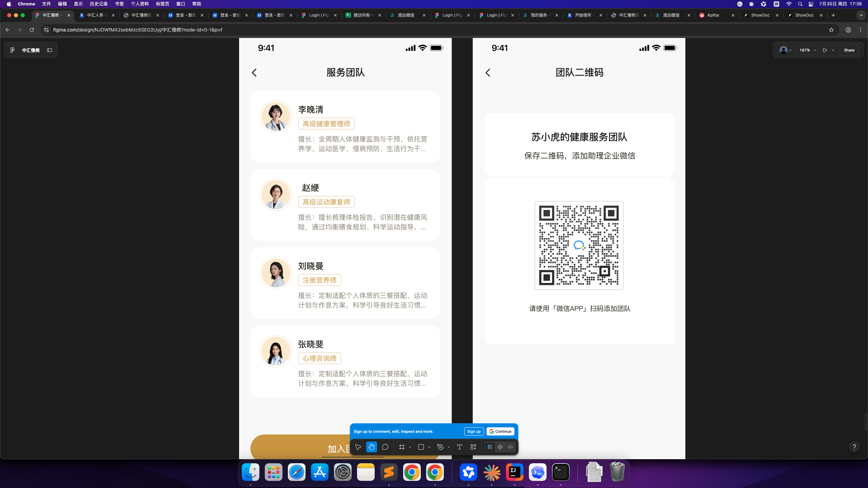
Task: Click the Figma canvas vertical scrollbar
Action: (866, 422)
